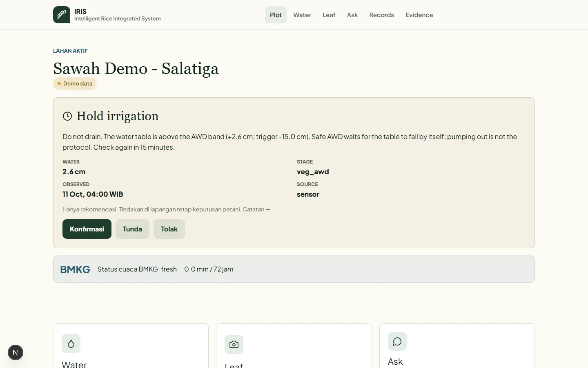Click the clock icon beside Hold irrigation
Viewport: 588px width, 368px height.
[67, 116]
